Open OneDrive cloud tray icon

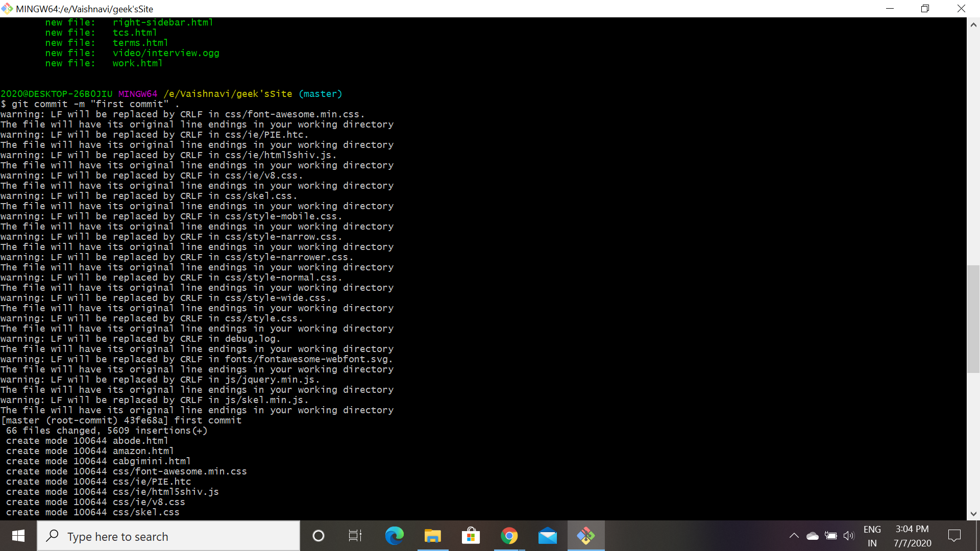click(x=812, y=536)
